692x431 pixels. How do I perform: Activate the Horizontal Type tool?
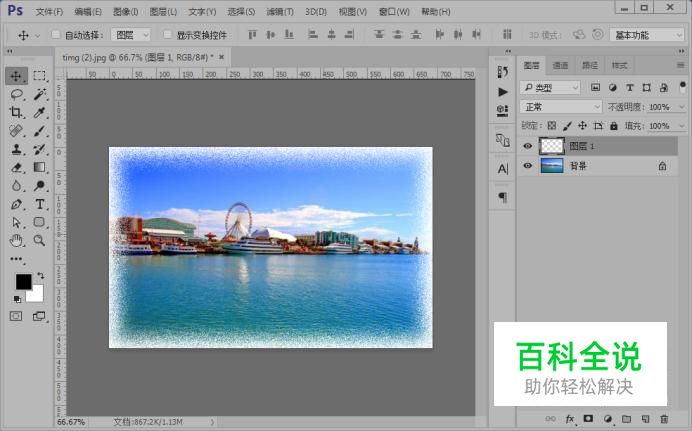point(40,204)
